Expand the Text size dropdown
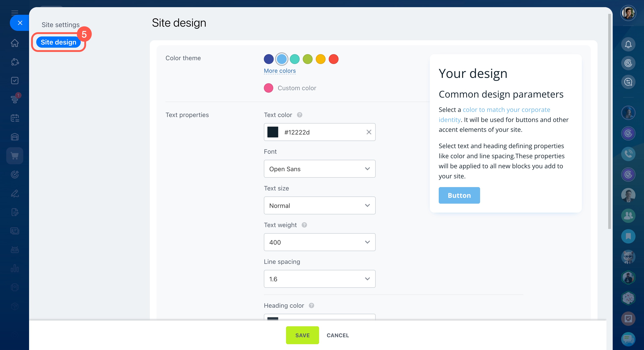Screen dimensions: 644x350 point(319,205)
